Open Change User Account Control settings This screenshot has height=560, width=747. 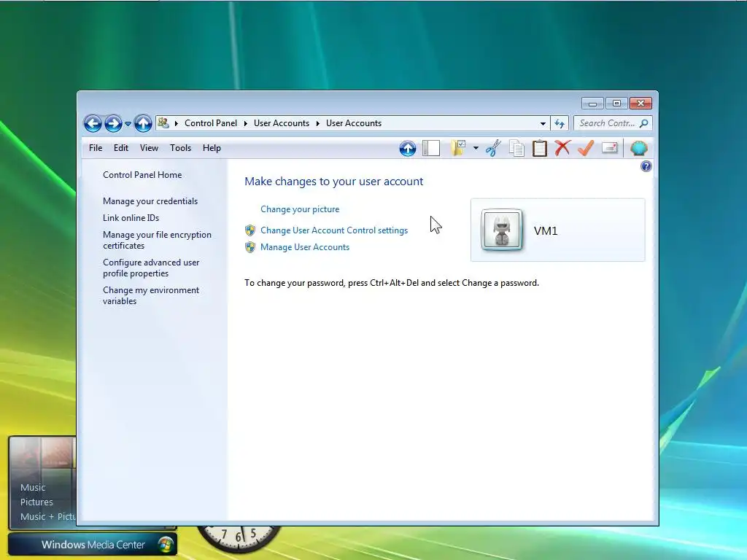pyautogui.click(x=334, y=230)
